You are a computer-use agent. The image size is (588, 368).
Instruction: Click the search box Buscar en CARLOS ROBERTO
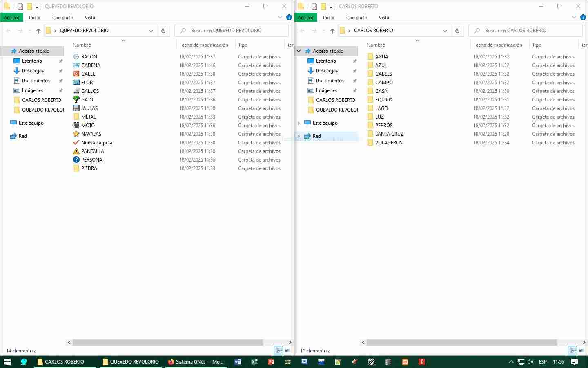(x=526, y=31)
